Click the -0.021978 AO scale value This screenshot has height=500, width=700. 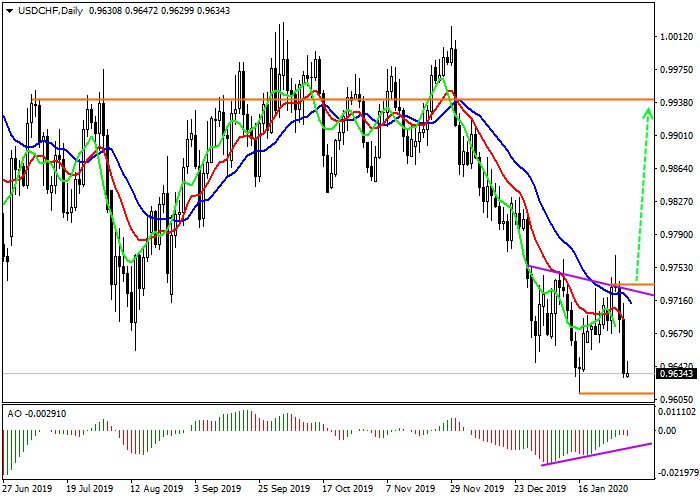pos(678,472)
